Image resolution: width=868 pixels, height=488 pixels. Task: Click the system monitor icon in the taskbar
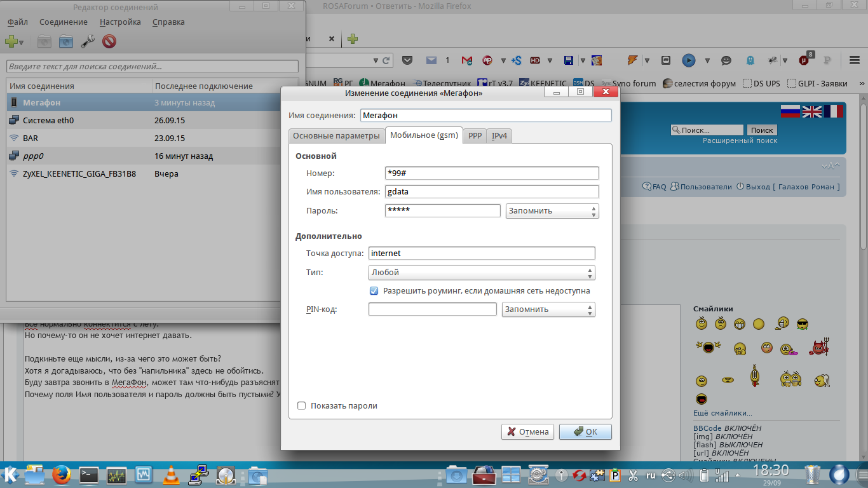116,475
